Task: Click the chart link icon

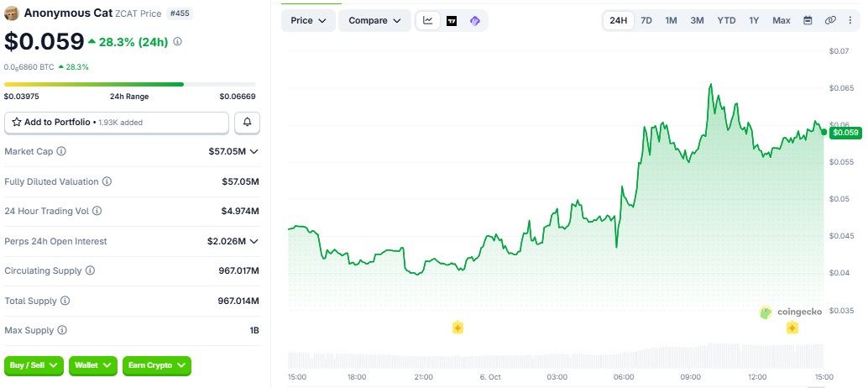Action: (829, 20)
